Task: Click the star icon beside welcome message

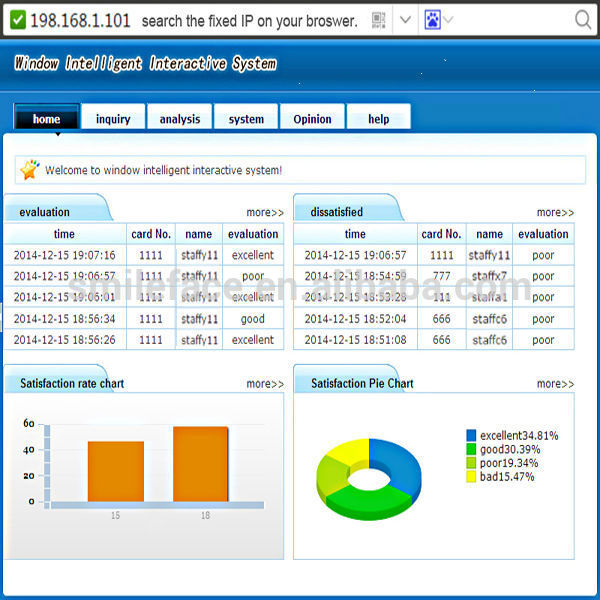Action: coord(30,170)
